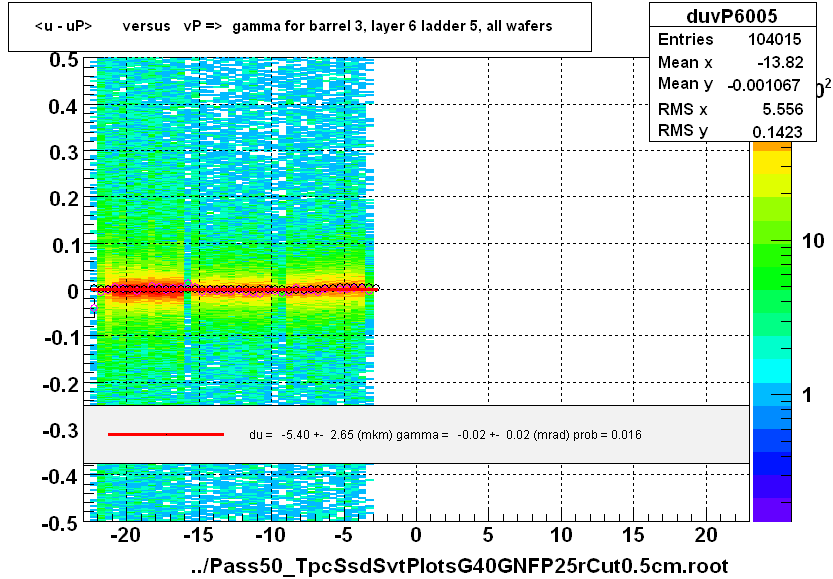Click the y-axis label 0
Image resolution: width=833 pixels, height=579 pixels.
(x=73, y=292)
